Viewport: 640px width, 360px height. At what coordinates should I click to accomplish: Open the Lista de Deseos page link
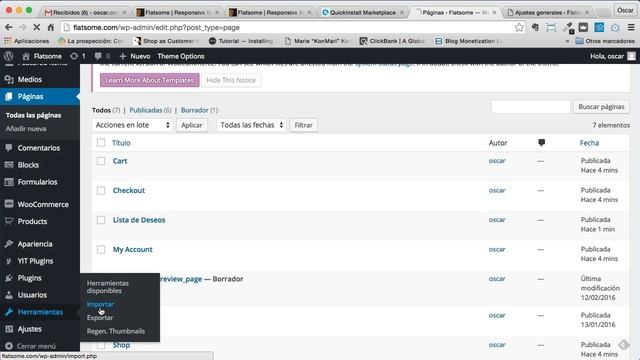139,220
